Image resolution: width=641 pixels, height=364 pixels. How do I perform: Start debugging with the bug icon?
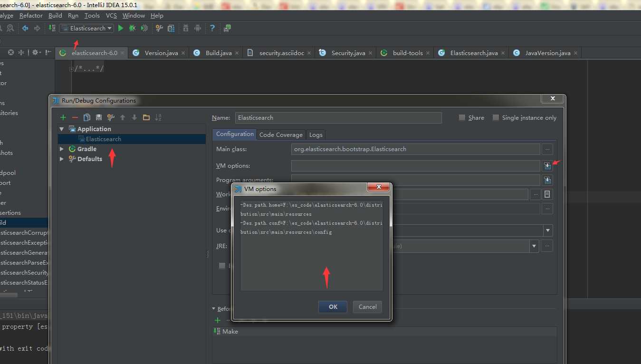[x=133, y=29]
